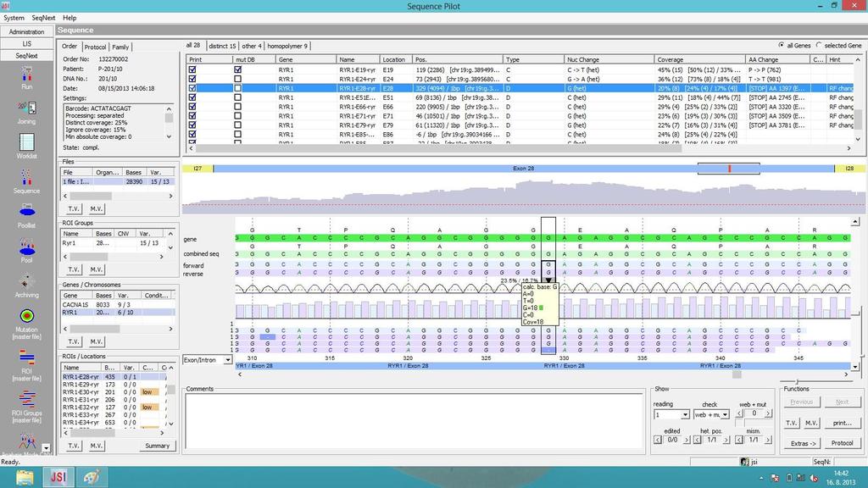Open the Paint icon in the taskbar
The height and width of the screenshot is (488, 868).
tap(92, 477)
